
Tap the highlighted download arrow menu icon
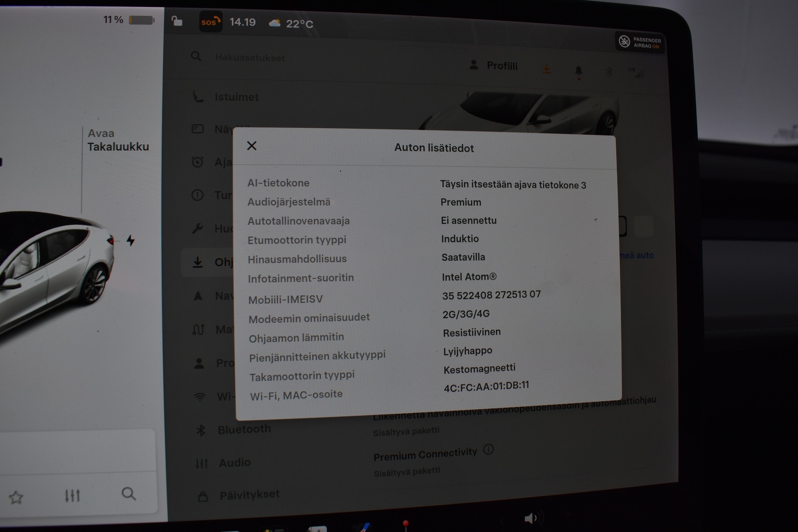[198, 262]
